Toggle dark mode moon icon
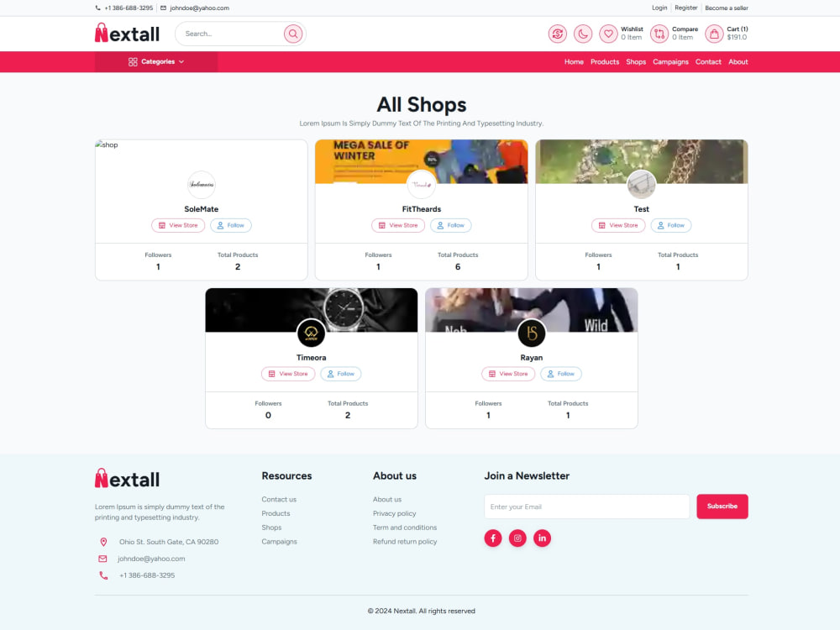 click(x=583, y=34)
